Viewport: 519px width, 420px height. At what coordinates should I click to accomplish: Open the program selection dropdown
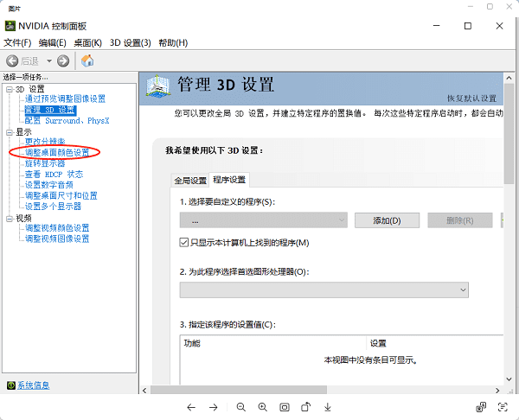pyautogui.click(x=264, y=220)
